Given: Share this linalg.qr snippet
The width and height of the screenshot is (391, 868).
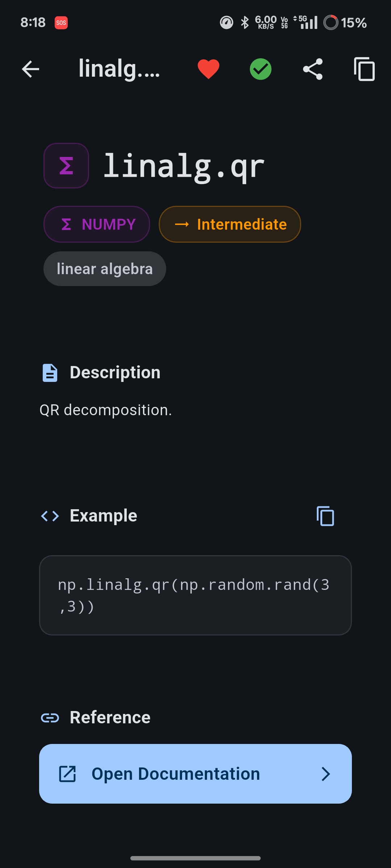Looking at the screenshot, I should 313,69.
